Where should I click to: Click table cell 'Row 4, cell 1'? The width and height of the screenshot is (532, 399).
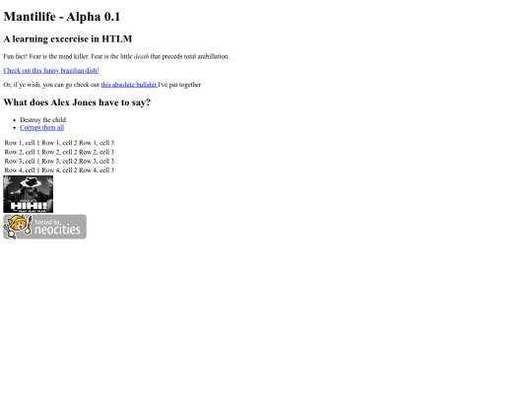(22, 170)
